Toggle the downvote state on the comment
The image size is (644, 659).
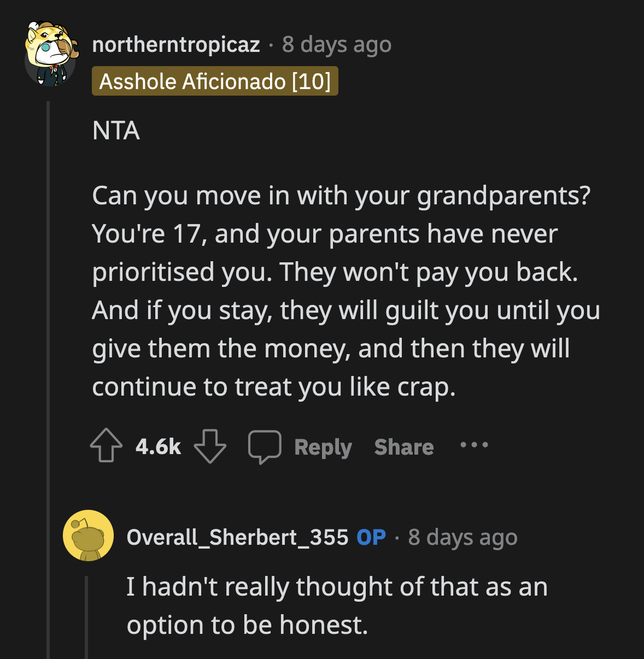(x=210, y=446)
